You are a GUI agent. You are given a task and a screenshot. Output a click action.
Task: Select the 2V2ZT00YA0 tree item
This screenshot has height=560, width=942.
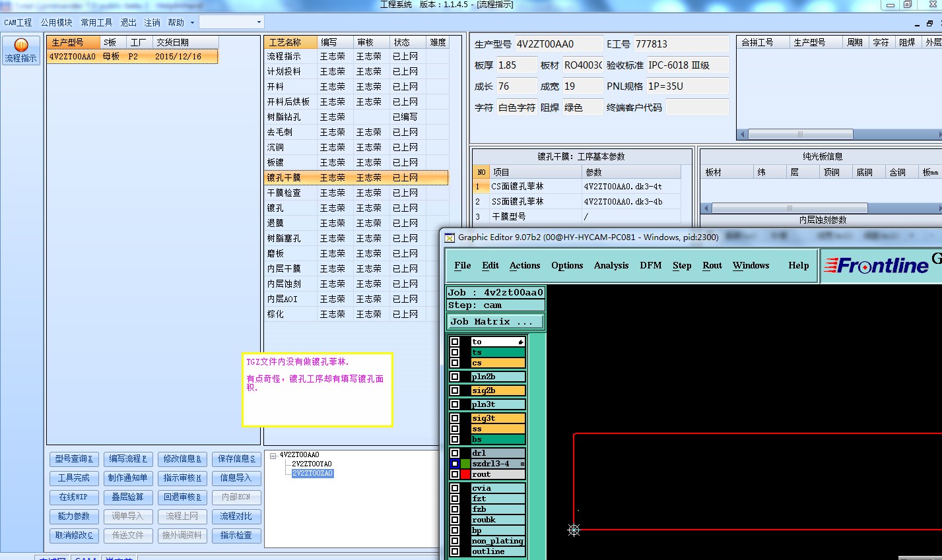click(x=312, y=464)
